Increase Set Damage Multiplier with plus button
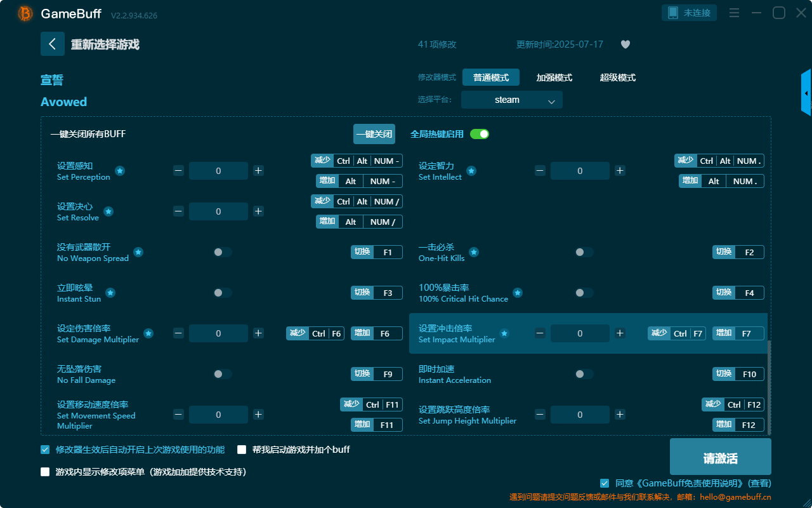 coord(258,333)
